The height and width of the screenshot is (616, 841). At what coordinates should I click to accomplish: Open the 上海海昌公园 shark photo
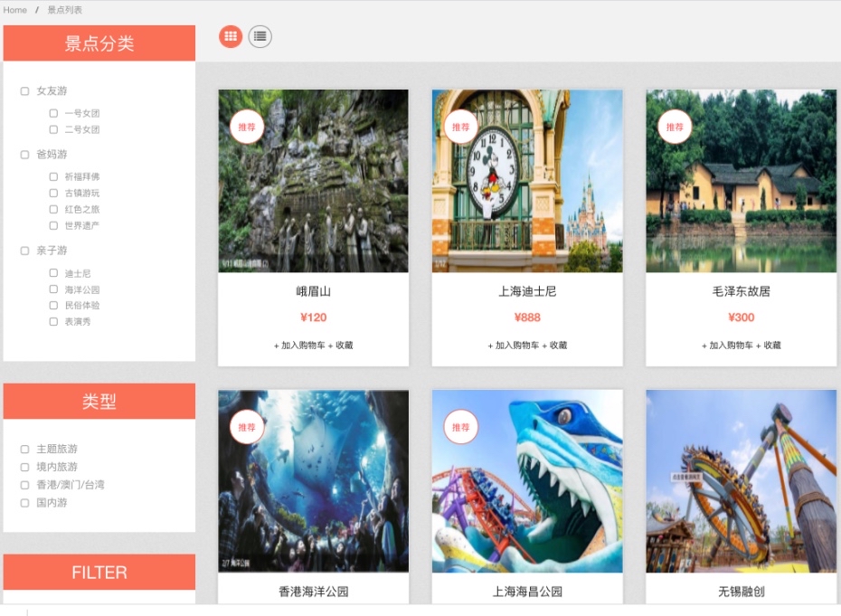[x=527, y=481]
